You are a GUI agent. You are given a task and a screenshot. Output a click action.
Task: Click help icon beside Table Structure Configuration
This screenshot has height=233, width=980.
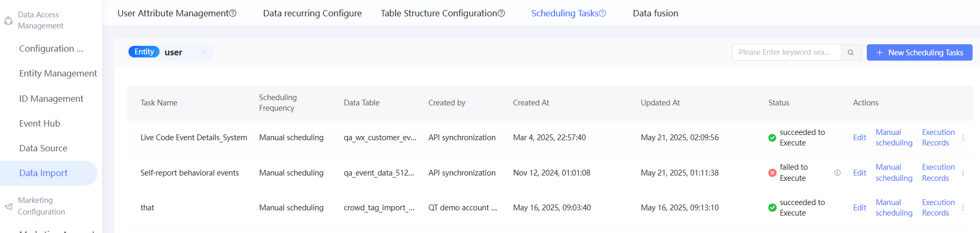501,13
